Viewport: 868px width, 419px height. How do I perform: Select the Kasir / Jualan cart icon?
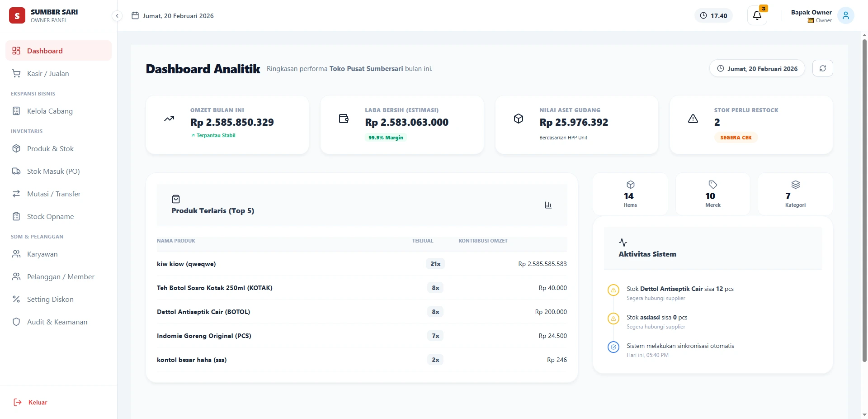16,73
